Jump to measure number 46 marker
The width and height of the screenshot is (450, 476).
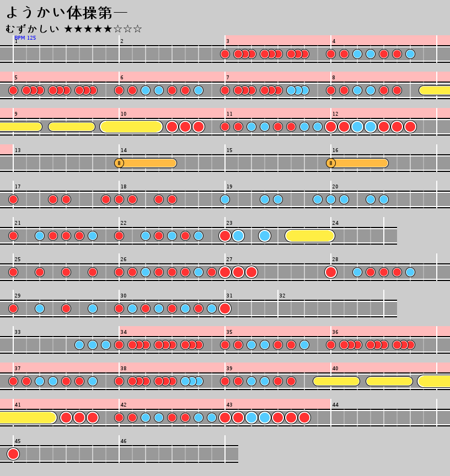pyautogui.click(x=124, y=441)
